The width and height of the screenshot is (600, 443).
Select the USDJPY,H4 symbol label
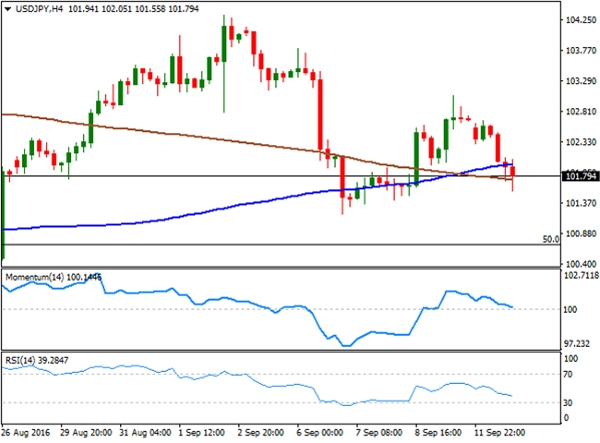tap(39, 9)
